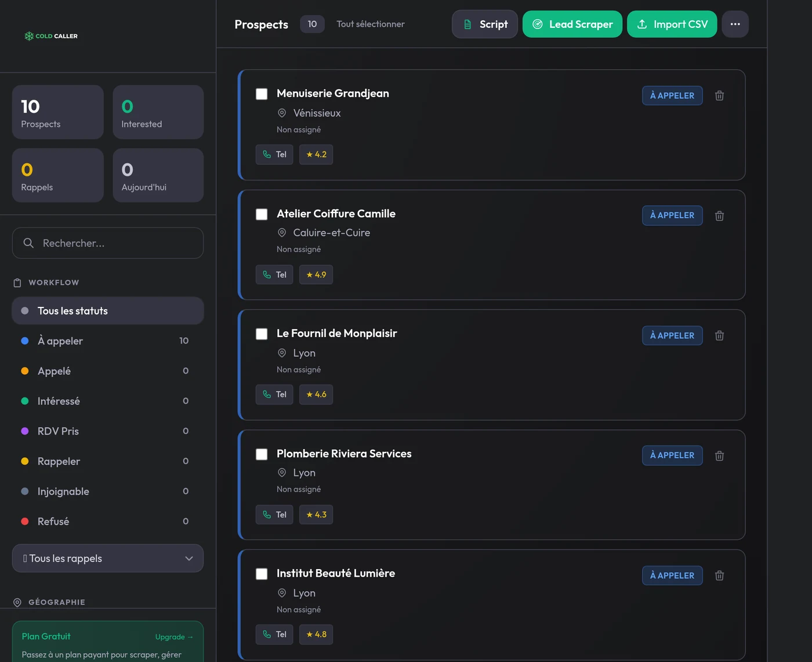812x662 pixels.
Task: Open À APPELER status on Le Fournil de Monplaisir
Action: click(672, 335)
